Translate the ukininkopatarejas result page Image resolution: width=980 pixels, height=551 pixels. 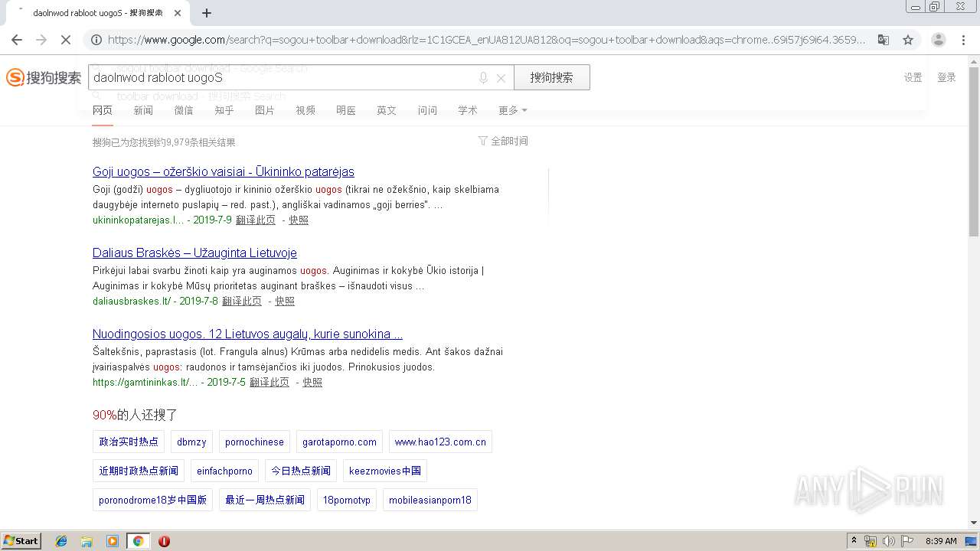tap(256, 220)
